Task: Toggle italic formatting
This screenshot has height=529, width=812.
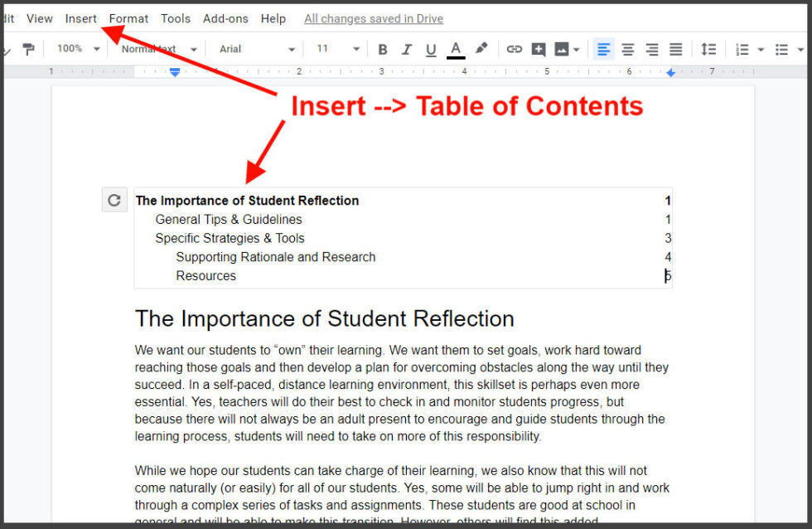Action: 406,49
